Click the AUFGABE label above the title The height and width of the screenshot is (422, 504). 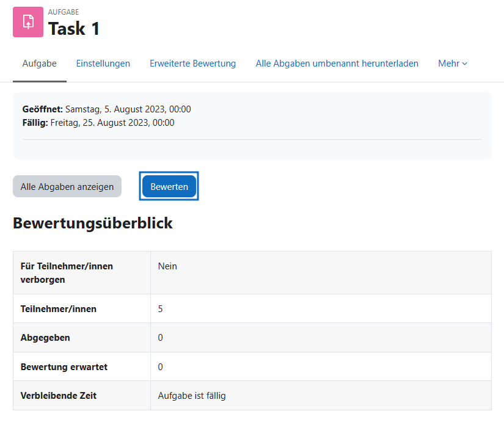point(64,12)
